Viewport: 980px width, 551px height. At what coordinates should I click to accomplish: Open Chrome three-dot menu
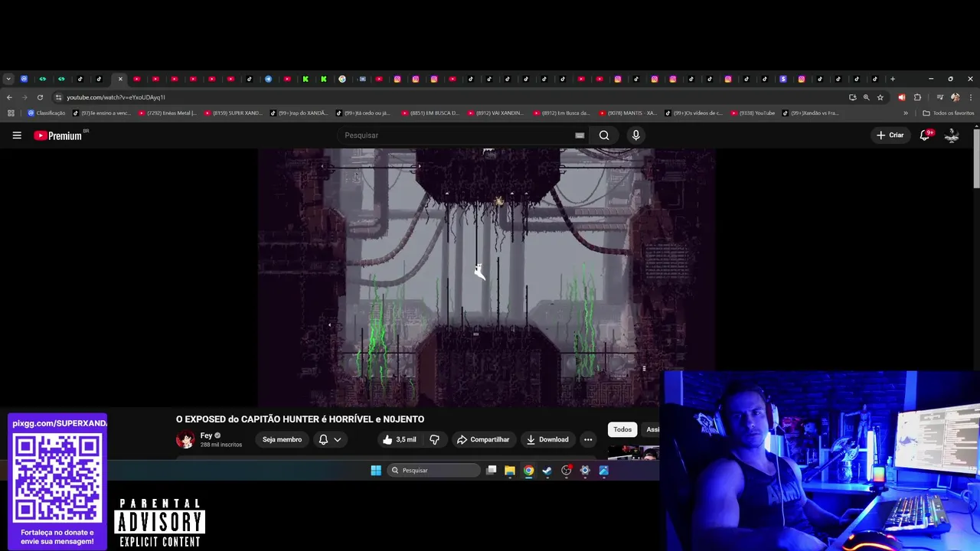(x=970, y=97)
